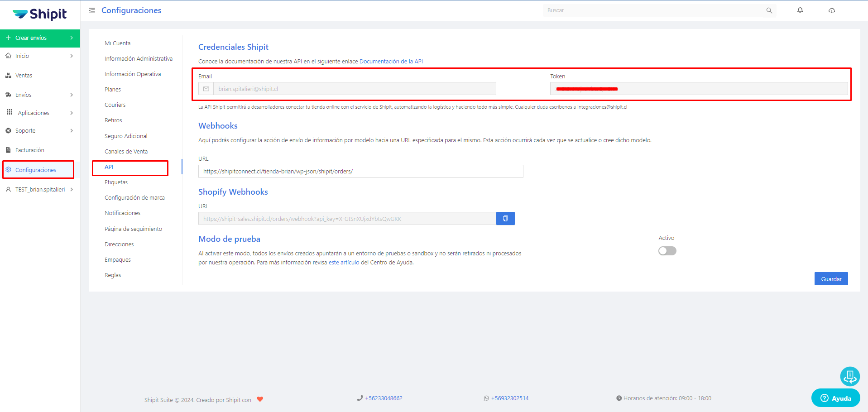Open Mi Cuenta settings
Image resolution: width=868 pixels, height=412 pixels.
pyautogui.click(x=117, y=43)
